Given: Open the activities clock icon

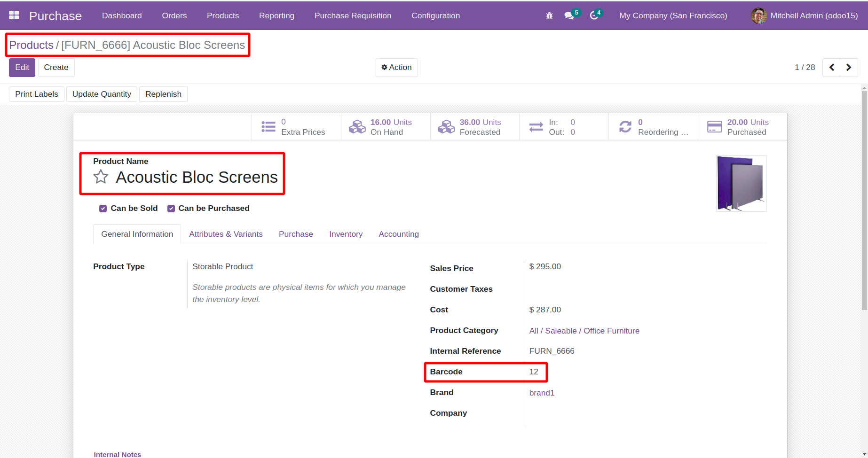Looking at the screenshot, I should point(594,16).
